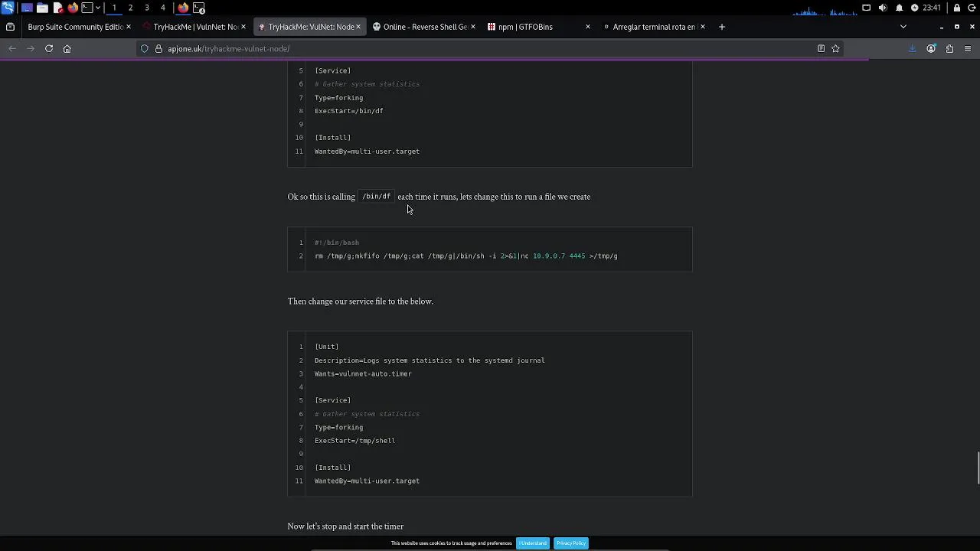Expand the terminal launcher dropdown arrow
The width and height of the screenshot is (980, 551).
pyautogui.click(x=97, y=8)
